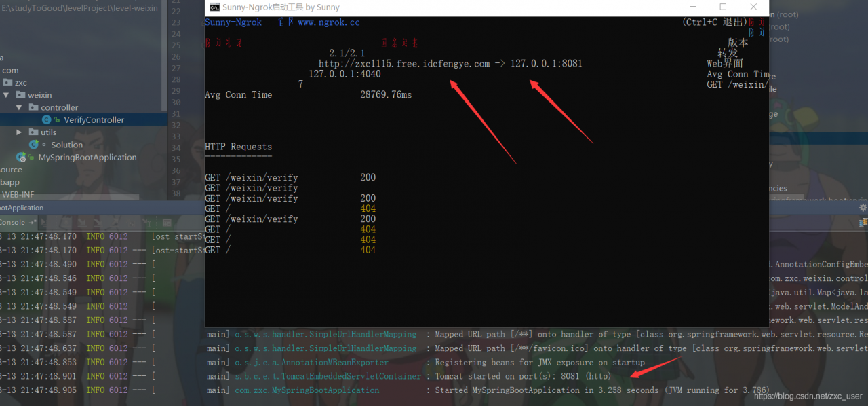
Task: Click the pin arrow next to Console tab
Action: [x=33, y=222]
